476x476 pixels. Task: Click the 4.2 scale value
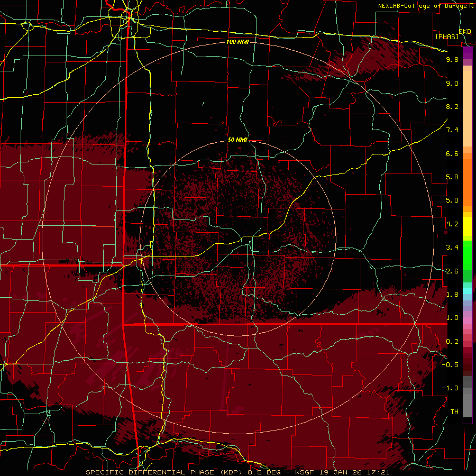coord(452,224)
